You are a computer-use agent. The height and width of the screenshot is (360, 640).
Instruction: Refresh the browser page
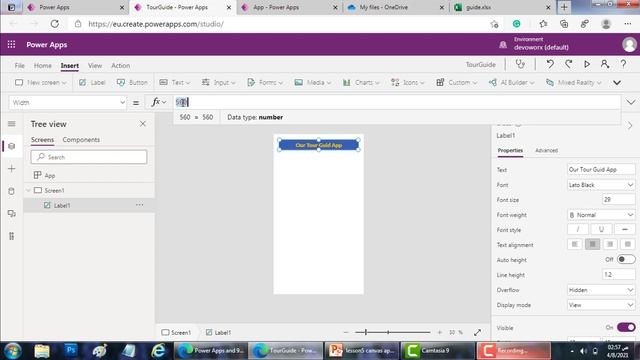click(x=54, y=24)
